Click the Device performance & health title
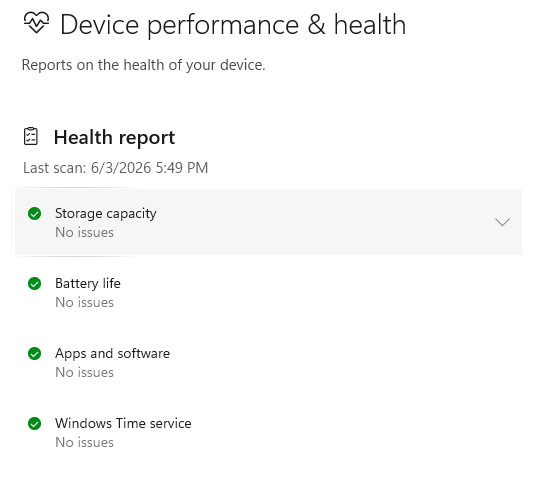Image resolution: width=542 pixels, height=484 pixels. click(233, 25)
